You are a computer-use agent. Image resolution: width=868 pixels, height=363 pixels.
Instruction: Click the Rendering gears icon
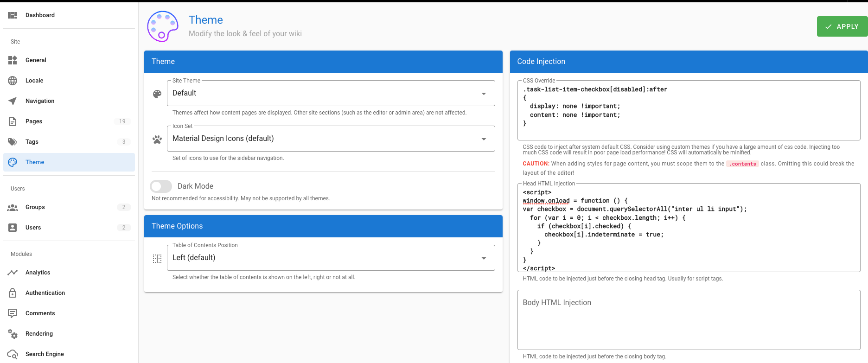pyautogui.click(x=13, y=334)
